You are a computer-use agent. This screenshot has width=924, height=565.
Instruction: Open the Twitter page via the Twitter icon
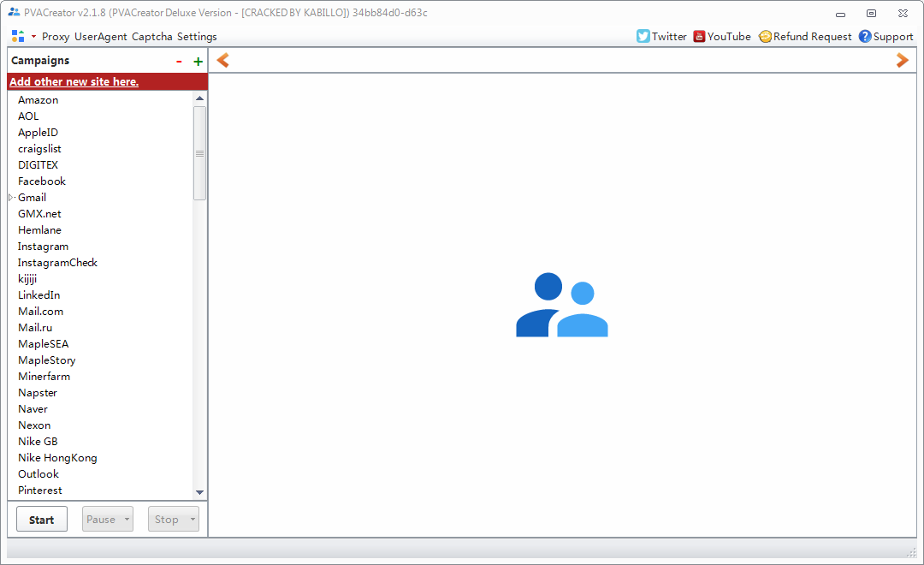pos(642,36)
